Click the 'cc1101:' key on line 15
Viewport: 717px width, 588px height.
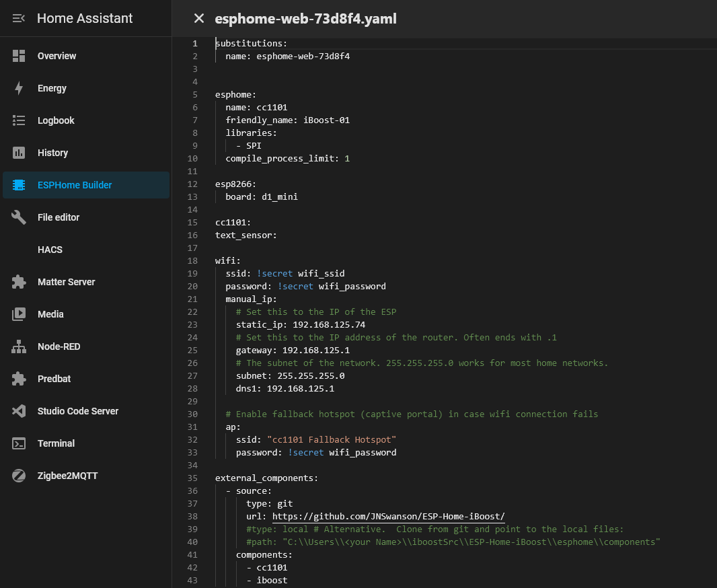(233, 223)
